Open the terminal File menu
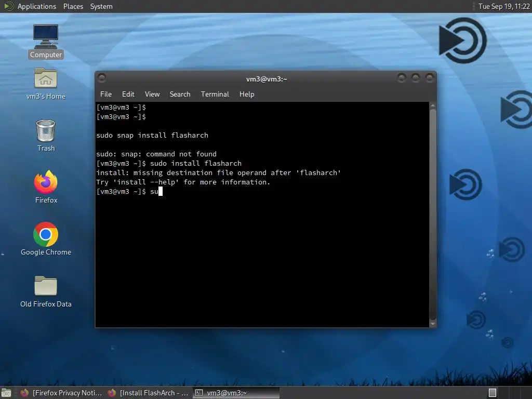532x399 pixels. coord(106,95)
